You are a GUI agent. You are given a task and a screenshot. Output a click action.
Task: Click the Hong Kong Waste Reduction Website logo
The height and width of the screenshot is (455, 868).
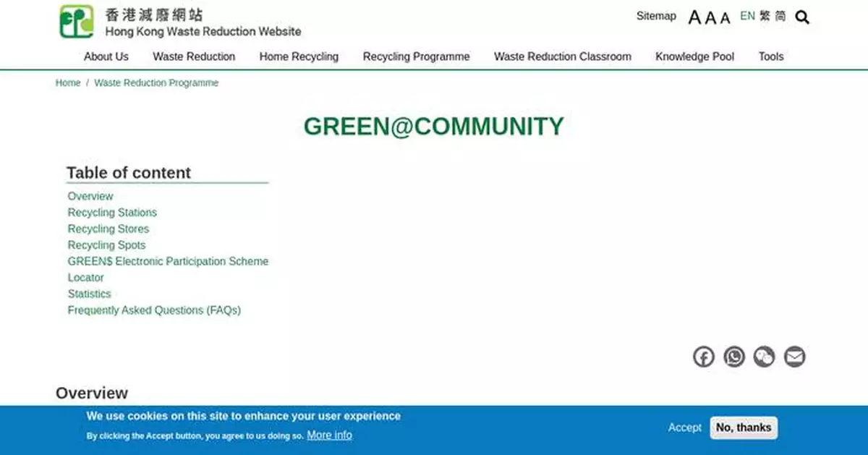pyautogui.click(x=75, y=21)
